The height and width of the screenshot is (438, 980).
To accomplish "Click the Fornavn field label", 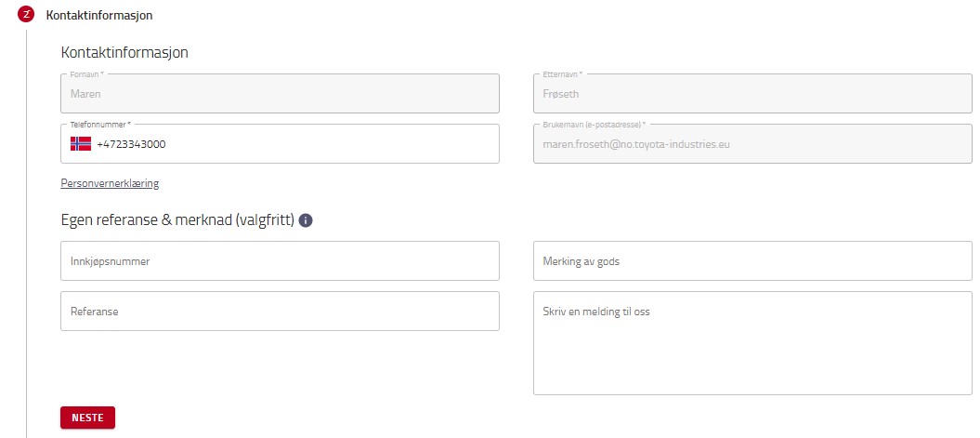I will (x=87, y=73).
